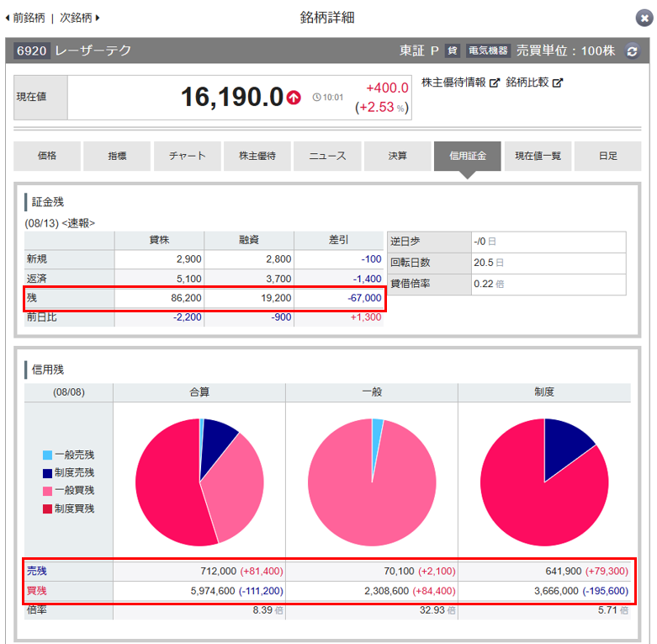Go to previous stock 前銘柄
The width and height of the screenshot is (657, 644).
click(26, 18)
